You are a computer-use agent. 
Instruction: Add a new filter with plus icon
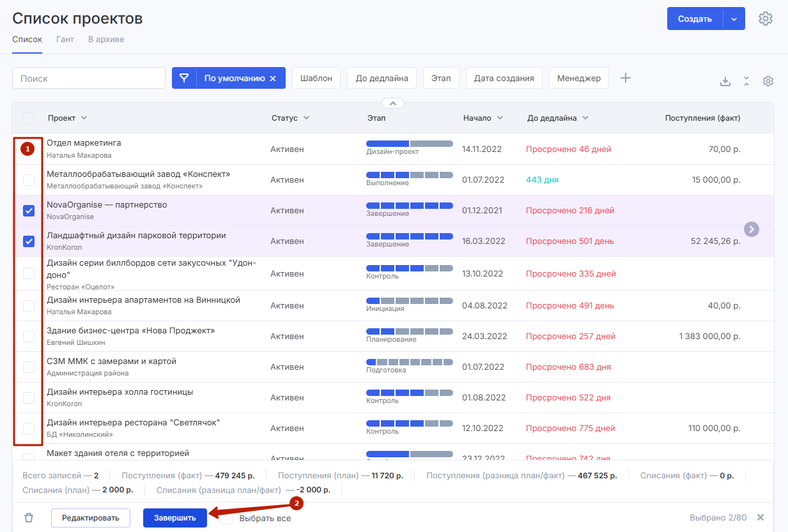point(626,78)
